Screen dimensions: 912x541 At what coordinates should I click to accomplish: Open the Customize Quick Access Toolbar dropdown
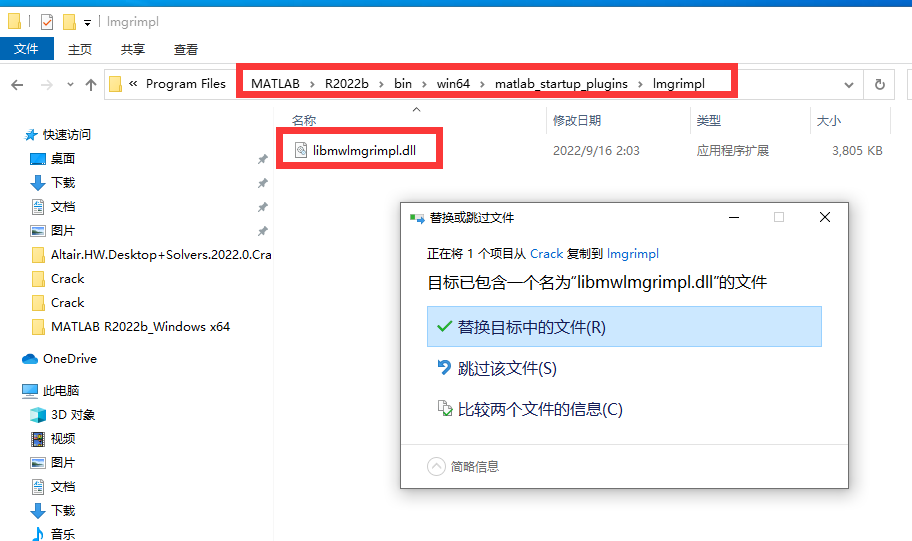coord(87,23)
